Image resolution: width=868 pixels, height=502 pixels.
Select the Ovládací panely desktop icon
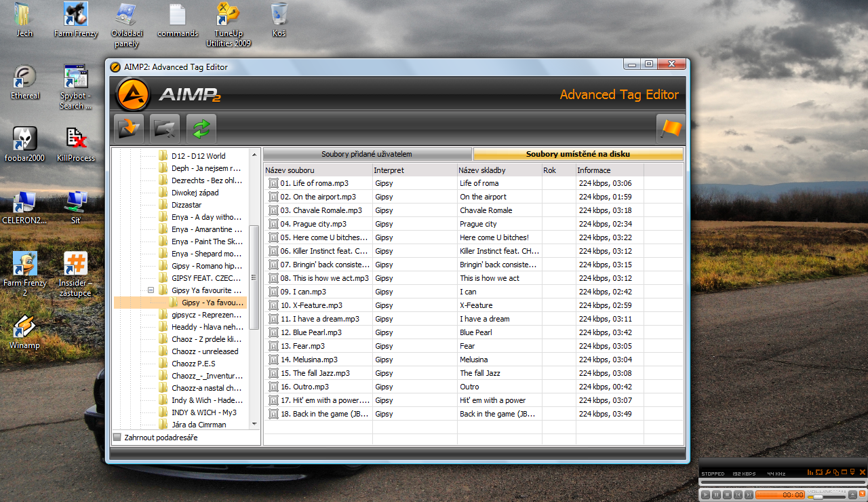(x=127, y=25)
